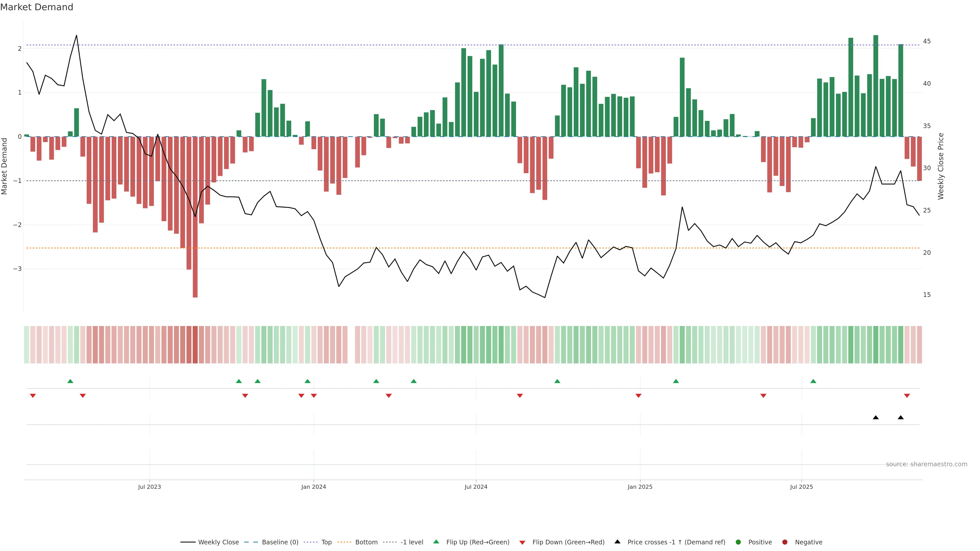Hide the Top dotted line series
The width and height of the screenshot is (980, 551).
click(326, 542)
